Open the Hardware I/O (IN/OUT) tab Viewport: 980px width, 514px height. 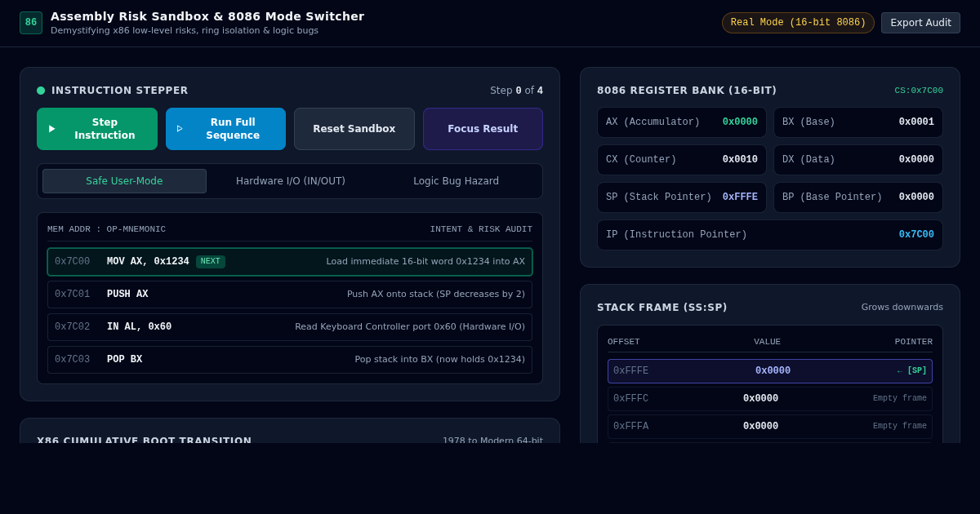click(291, 181)
